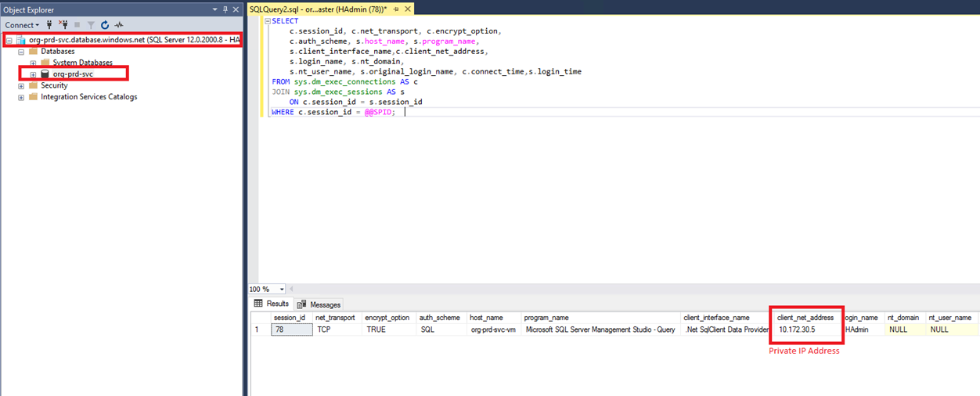Image resolution: width=980 pixels, height=396 pixels.
Task: Click the database cylinder icon for org-prd-svc
Action: pos(45,74)
